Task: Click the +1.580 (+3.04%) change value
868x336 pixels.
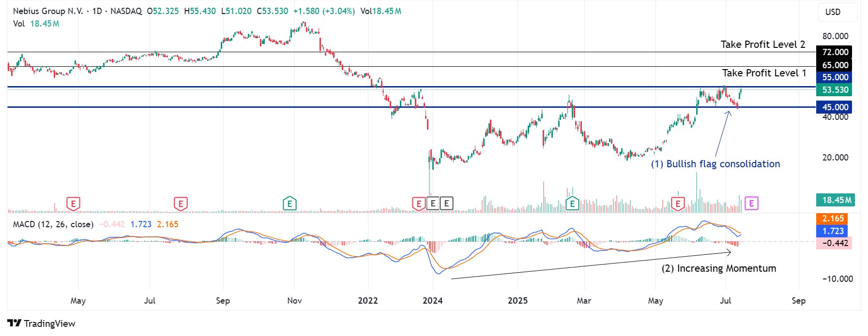Action: point(324,11)
